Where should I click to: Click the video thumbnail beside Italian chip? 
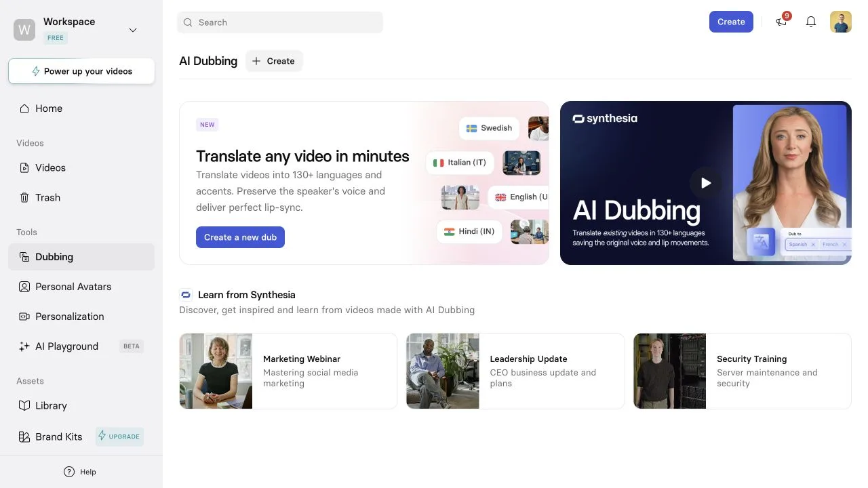[521, 163]
